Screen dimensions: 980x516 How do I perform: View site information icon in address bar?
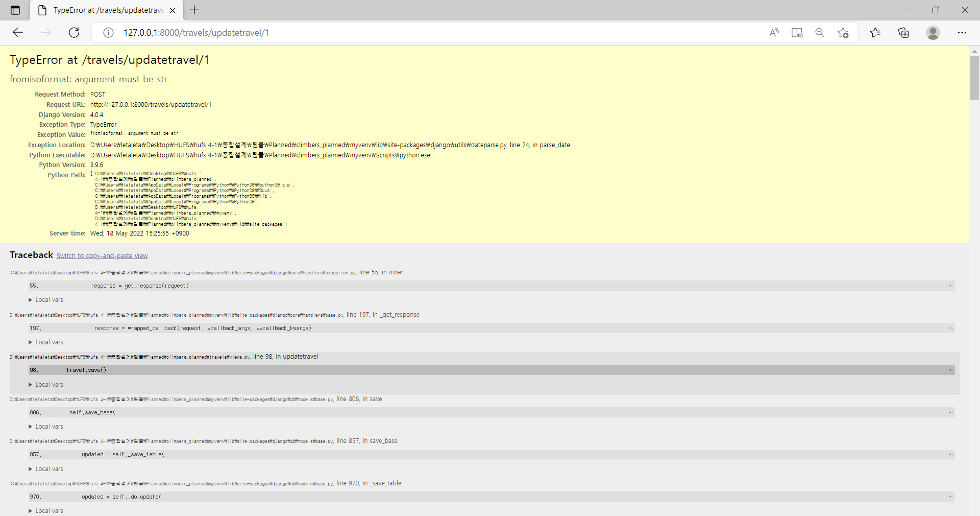108,33
